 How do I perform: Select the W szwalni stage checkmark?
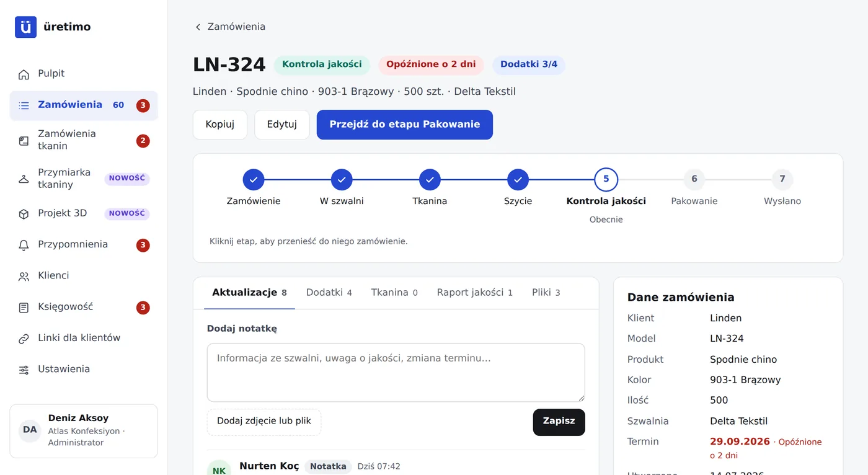(x=342, y=180)
